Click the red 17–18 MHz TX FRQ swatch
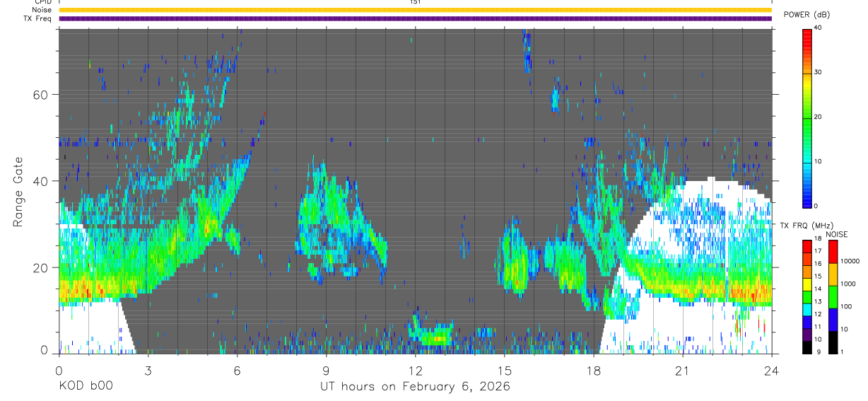 [807, 247]
